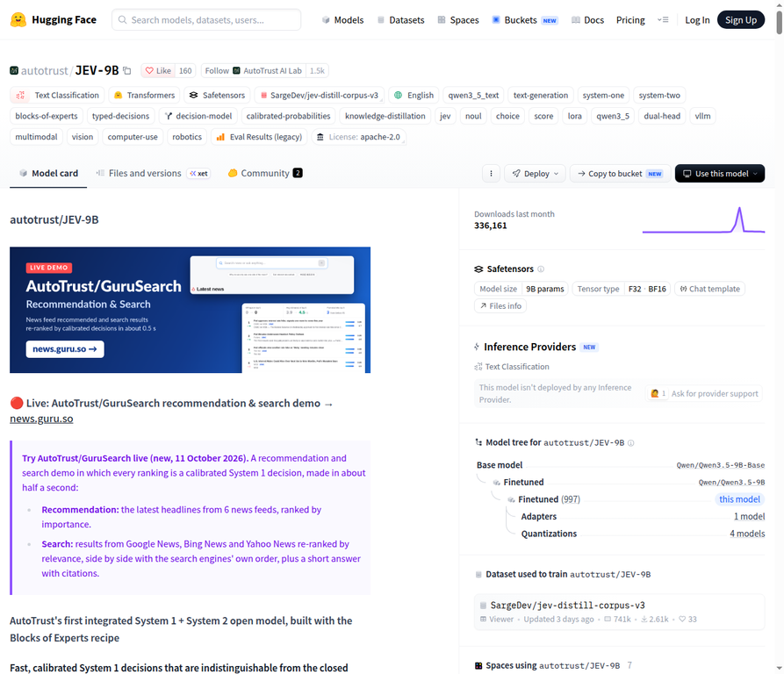Open the Community tab
The image size is (784, 674).
[265, 174]
